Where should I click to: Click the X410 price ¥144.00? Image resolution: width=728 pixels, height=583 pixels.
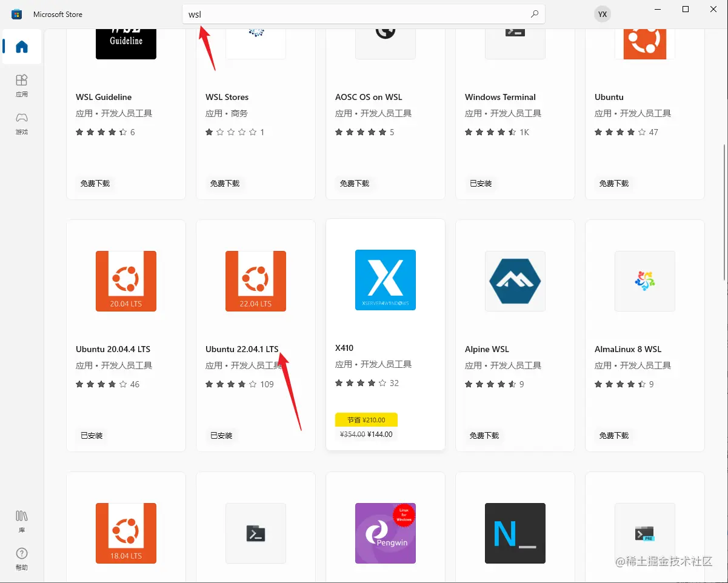tap(380, 434)
